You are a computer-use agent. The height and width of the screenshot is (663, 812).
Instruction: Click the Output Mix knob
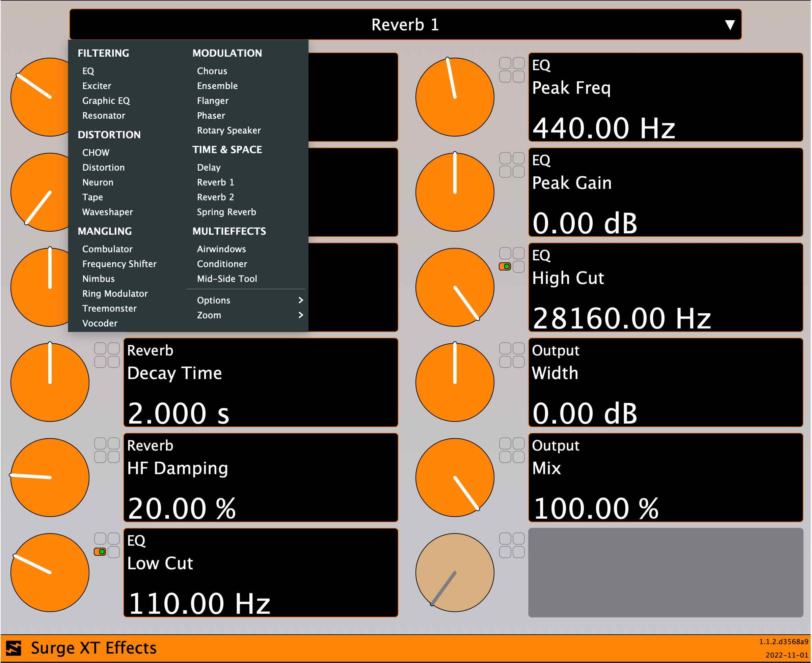point(455,478)
